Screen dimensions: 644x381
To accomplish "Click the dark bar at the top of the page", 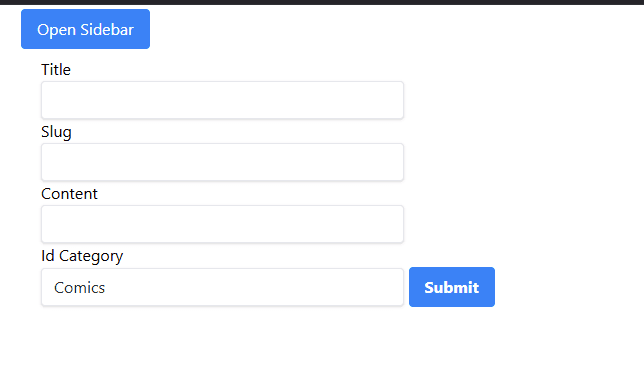I will (x=322, y=2).
